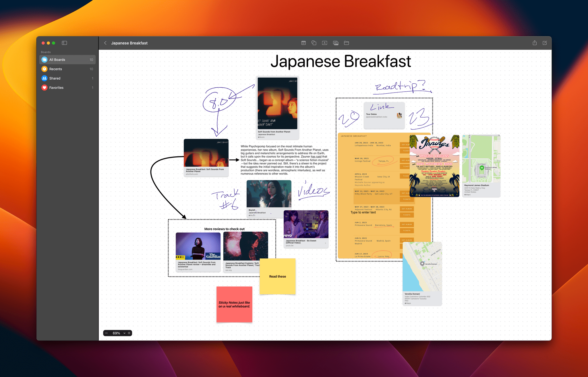588x377 pixels.
Task: Share this board with the share icon
Action: click(x=535, y=43)
